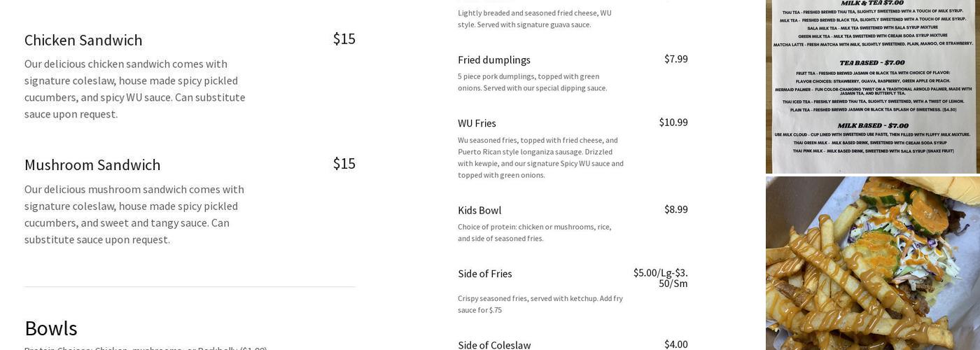Image resolution: width=980 pixels, height=350 pixels.
Task: Click the Side of Fries size pricing
Action: click(x=661, y=278)
